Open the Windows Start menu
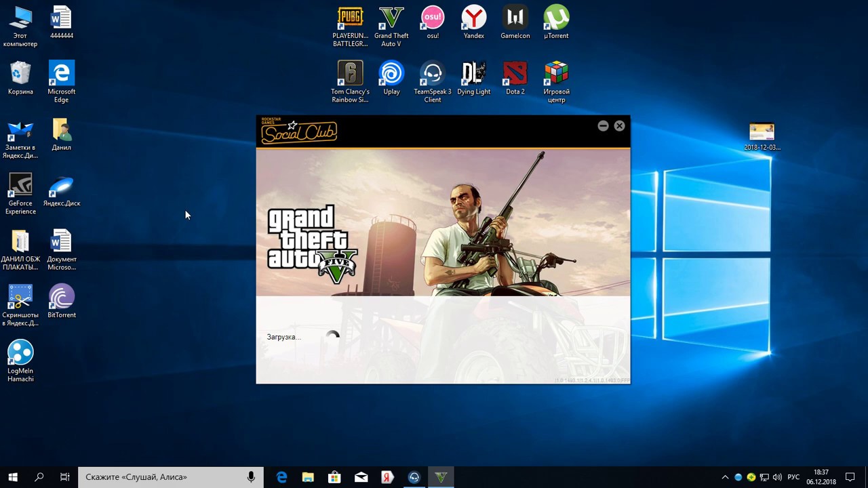The height and width of the screenshot is (488, 868). point(13,477)
